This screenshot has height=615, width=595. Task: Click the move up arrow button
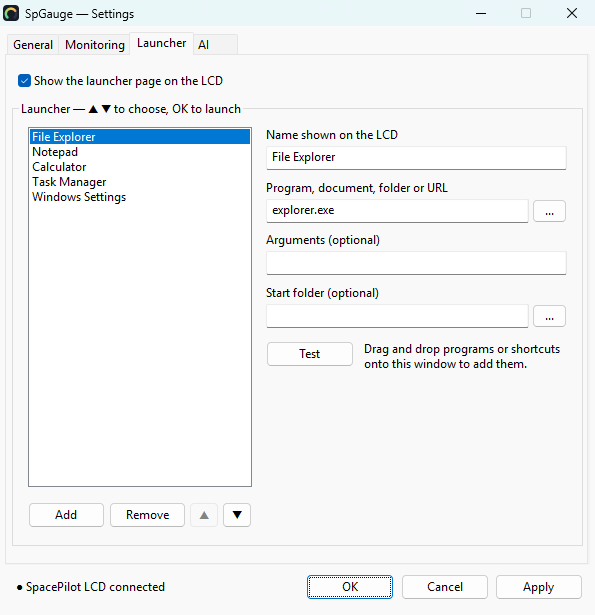pyautogui.click(x=204, y=515)
